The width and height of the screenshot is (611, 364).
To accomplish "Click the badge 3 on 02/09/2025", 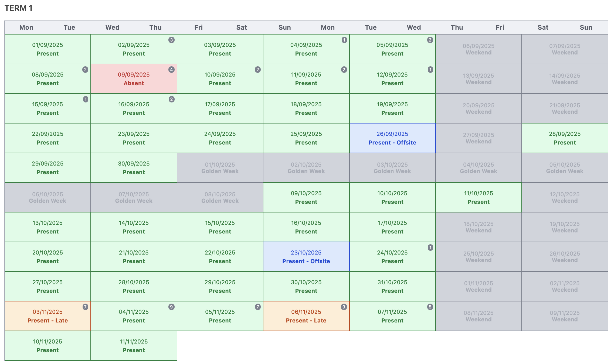I will coord(171,40).
